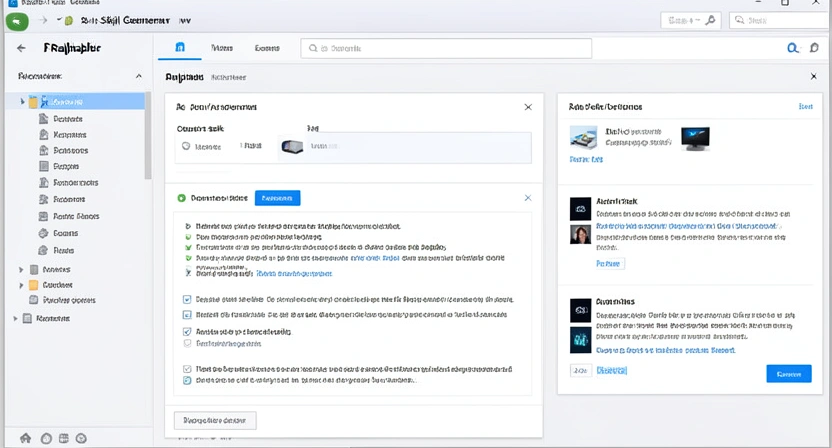
Task: Select the active blue home tab
Action: (x=180, y=48)
